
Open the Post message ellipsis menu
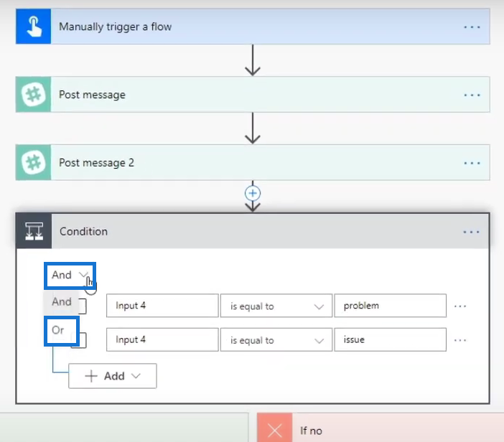[x=472, y=95]
